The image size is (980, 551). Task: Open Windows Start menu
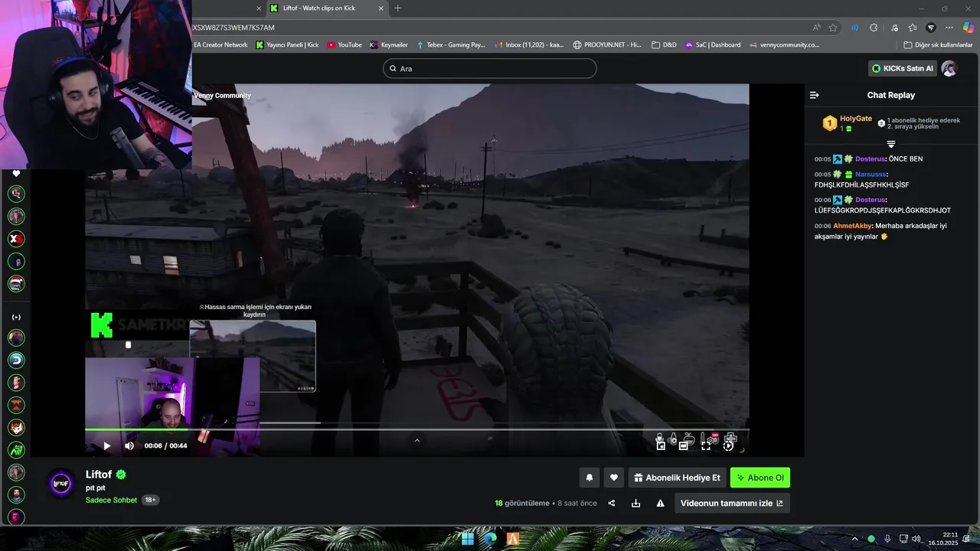pos(467,539)
